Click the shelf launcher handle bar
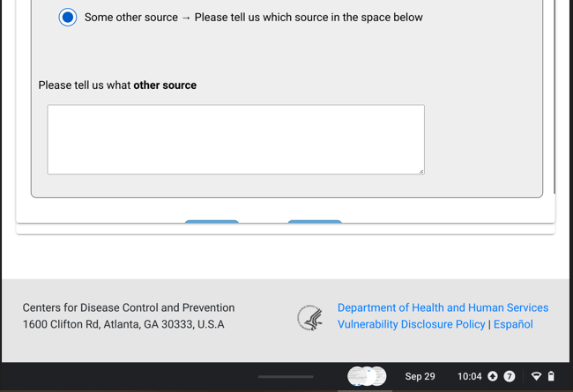Screen dimensions: 573x392 286,376
